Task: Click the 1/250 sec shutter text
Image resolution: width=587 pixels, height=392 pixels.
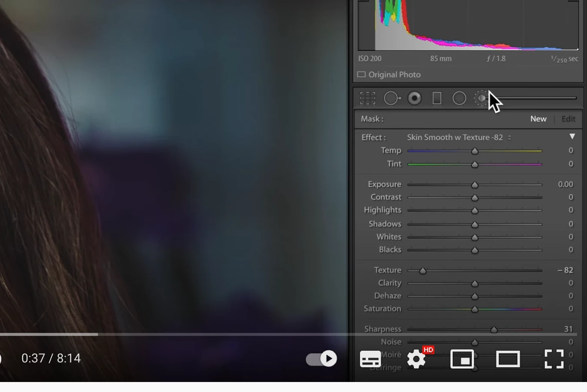Action: point(564,59)
